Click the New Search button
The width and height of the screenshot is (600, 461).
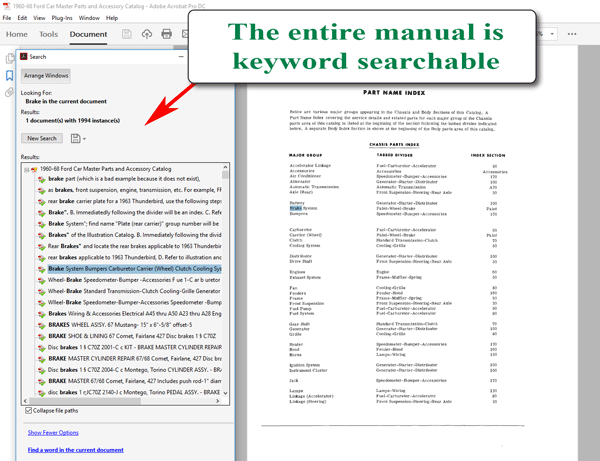[x=42, y=138]
